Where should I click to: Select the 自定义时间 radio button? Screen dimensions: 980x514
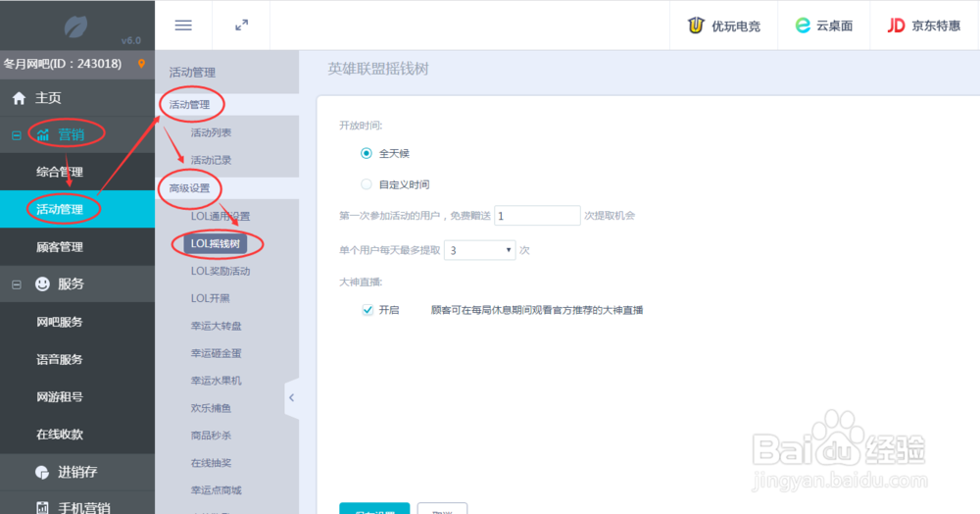[367, 184]
